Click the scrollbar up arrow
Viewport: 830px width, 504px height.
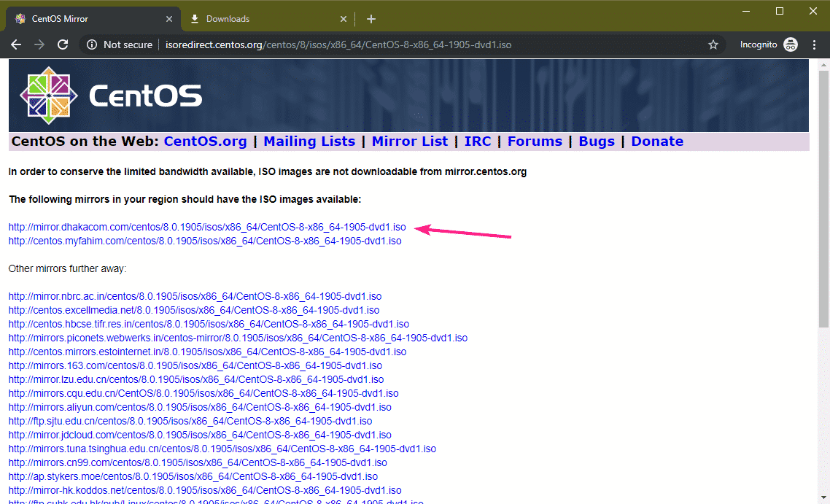[x=823, y=65]
